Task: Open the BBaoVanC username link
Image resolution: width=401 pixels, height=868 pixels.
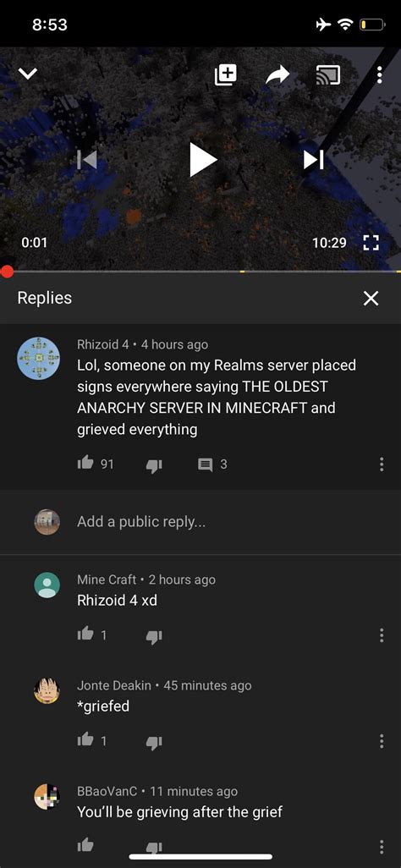Action: coord(107,792)
